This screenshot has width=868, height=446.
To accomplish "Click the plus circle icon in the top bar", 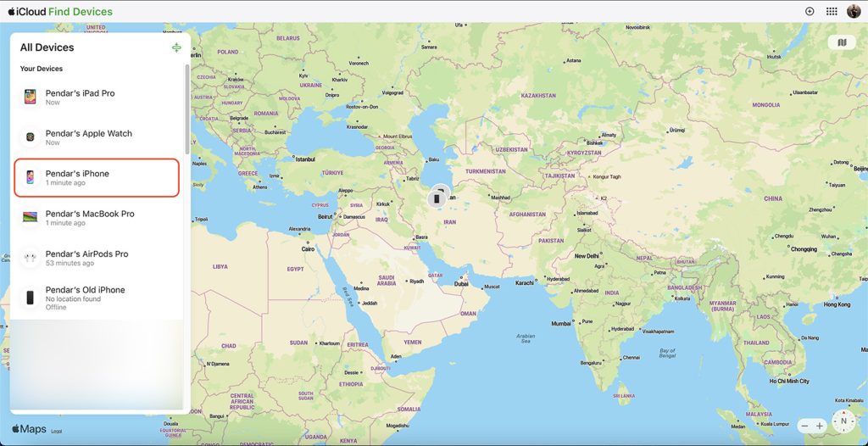I will [x=810, y=12].
